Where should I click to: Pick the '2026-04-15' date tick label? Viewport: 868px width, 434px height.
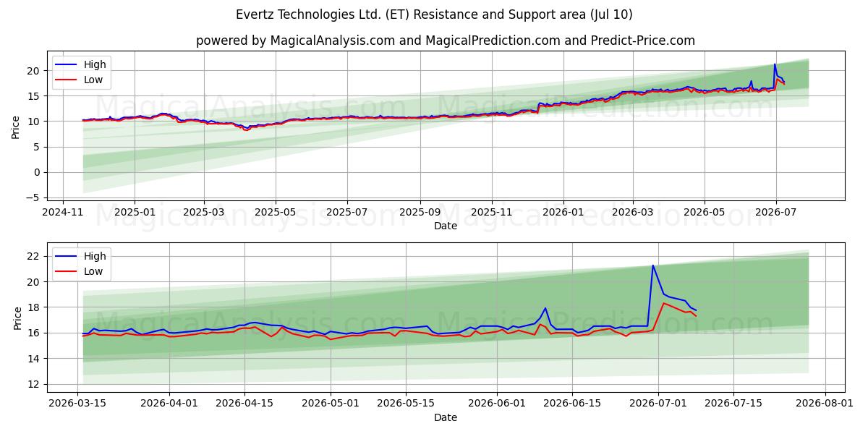pos(244,404)
